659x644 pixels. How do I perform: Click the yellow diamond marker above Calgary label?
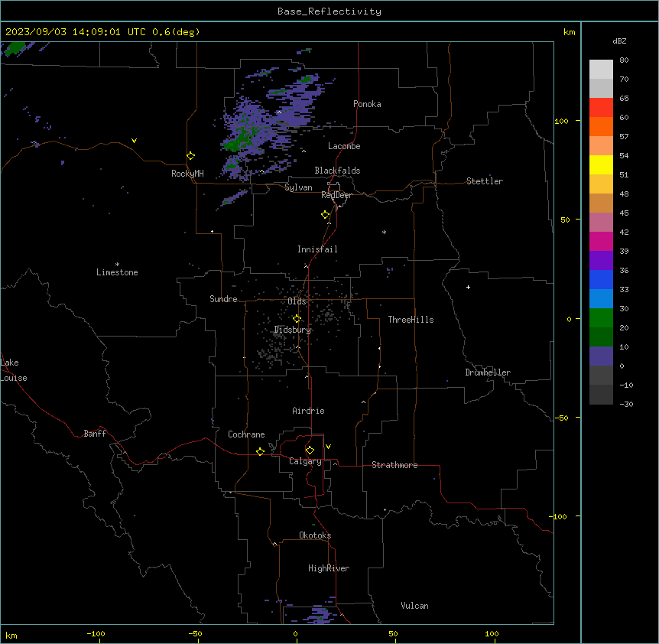click(310, 450)
